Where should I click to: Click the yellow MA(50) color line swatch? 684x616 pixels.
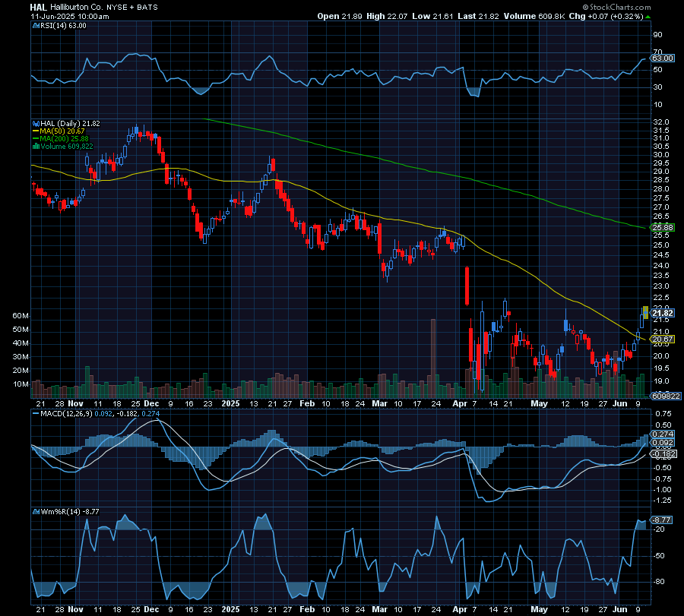(x=36, y=131)
